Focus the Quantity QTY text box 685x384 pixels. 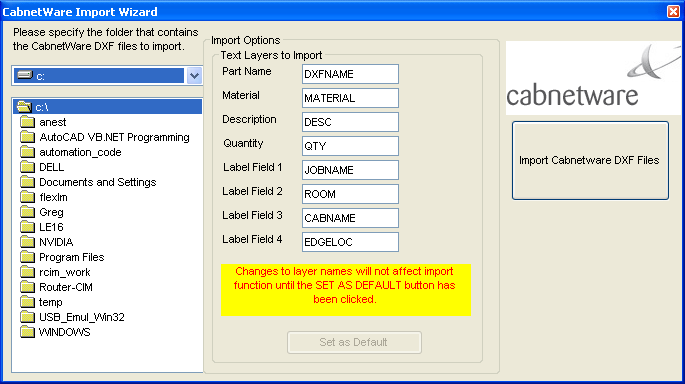350,146
